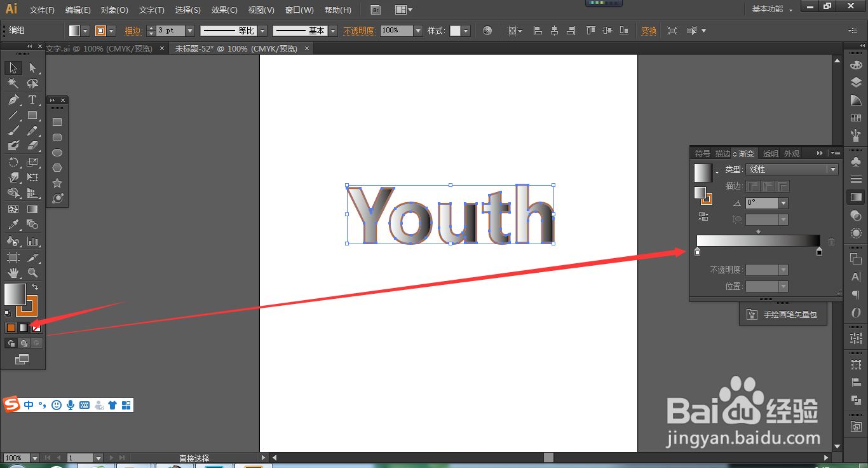Select the Lasso tool

[x=32, y=83]
